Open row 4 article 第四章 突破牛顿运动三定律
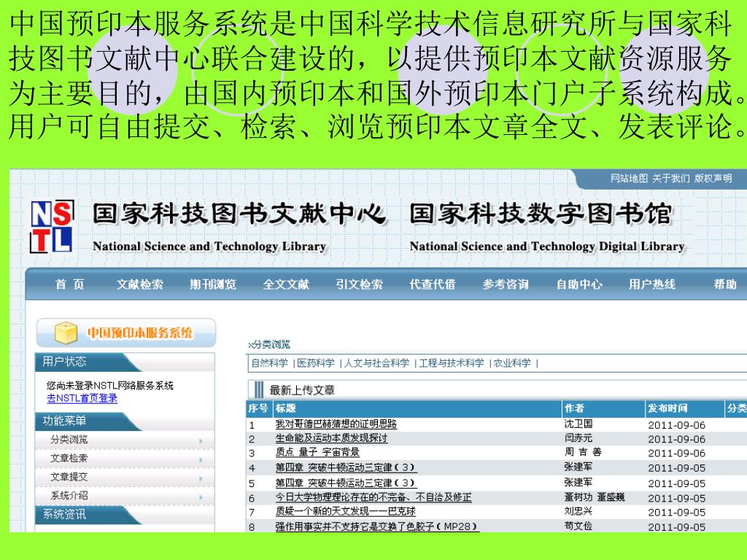Image resolution: width=747 pixels, height=560 pixels. coord(346,467)
